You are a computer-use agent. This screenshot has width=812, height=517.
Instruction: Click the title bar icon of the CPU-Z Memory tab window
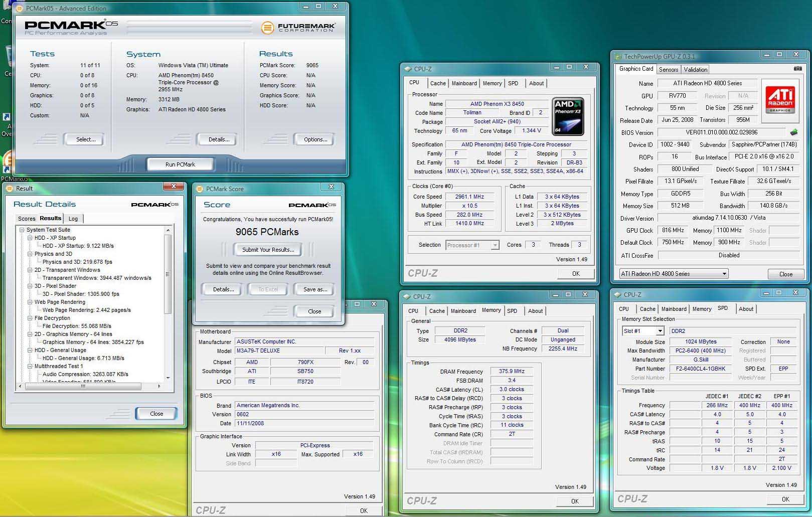pos(407,296)
